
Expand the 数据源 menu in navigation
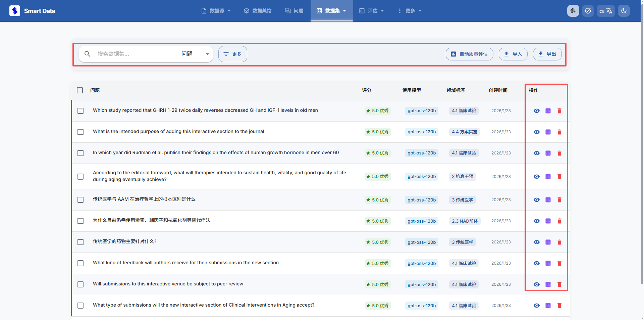[216, 11]
